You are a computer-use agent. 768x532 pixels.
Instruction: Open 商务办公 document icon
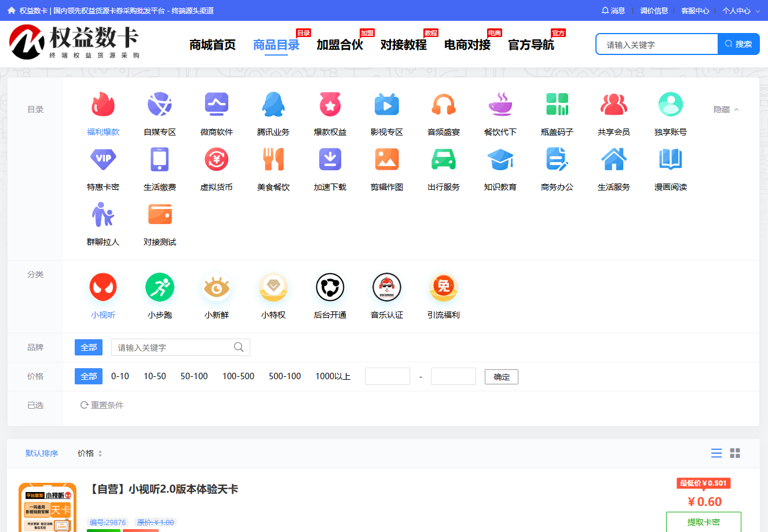coord(557,159)
